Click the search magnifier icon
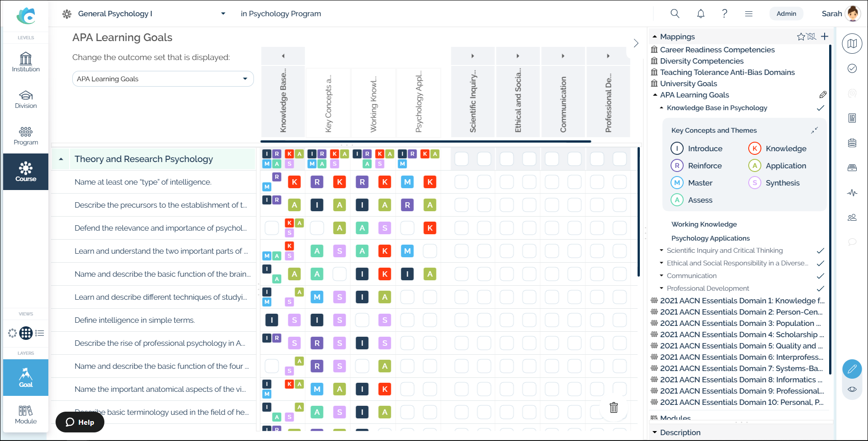The image size is (868, 441). [x=675, y=14]
